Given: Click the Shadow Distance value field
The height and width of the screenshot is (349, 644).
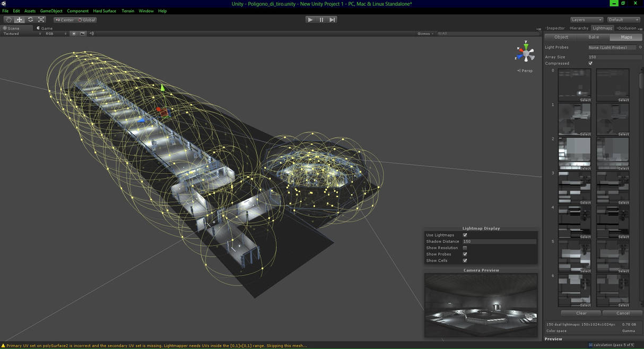Looking at the screenshot, I should coord(499,241).
